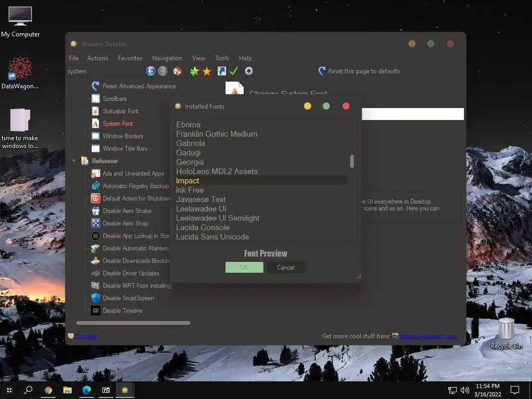Click Disable Aero Snap icon
The image size is (532, 399).
pyautogui.click(x=96, y=223)
